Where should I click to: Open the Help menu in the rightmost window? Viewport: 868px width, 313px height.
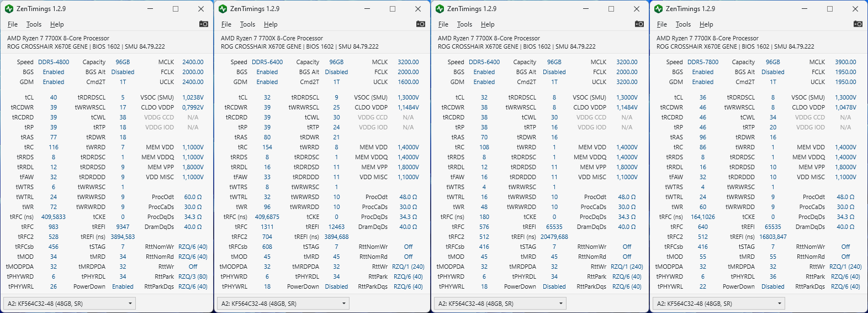pyautogui.click(x=706, y=24)
